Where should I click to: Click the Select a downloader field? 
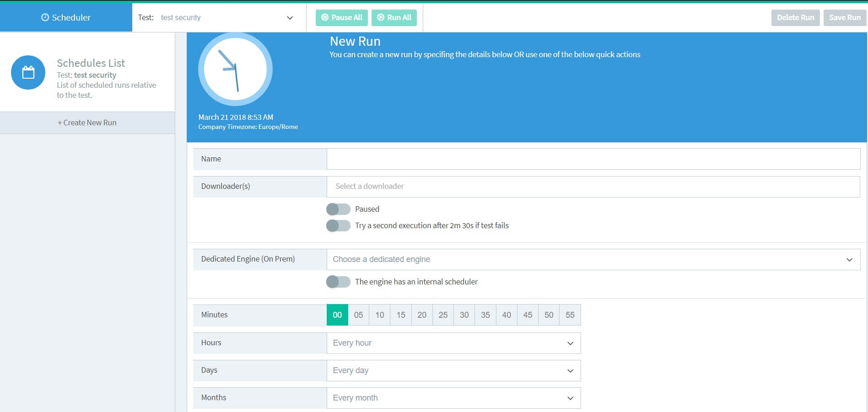pyautogui.click(x=593, y=187)
